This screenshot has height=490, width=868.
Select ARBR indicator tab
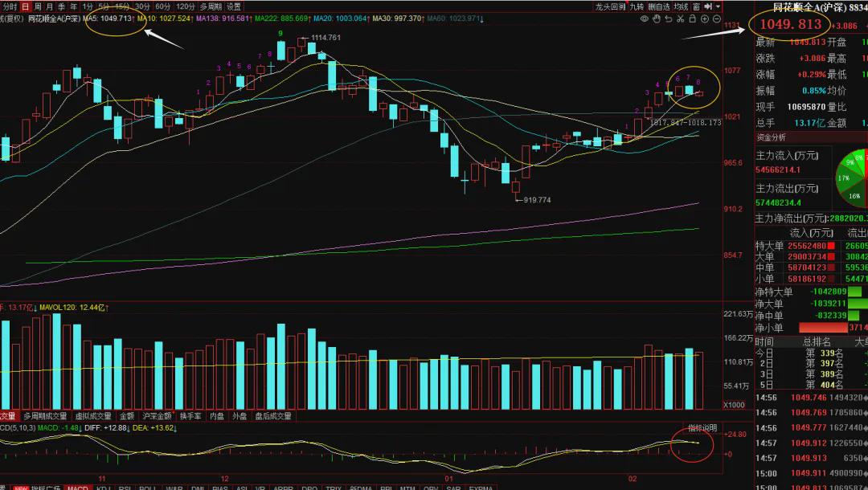pos(284,488)
